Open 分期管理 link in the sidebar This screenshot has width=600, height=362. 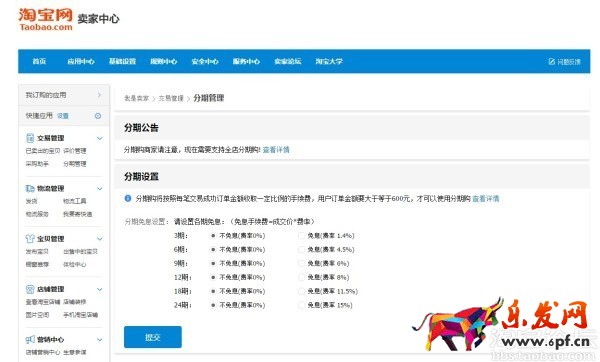(75, 164)
